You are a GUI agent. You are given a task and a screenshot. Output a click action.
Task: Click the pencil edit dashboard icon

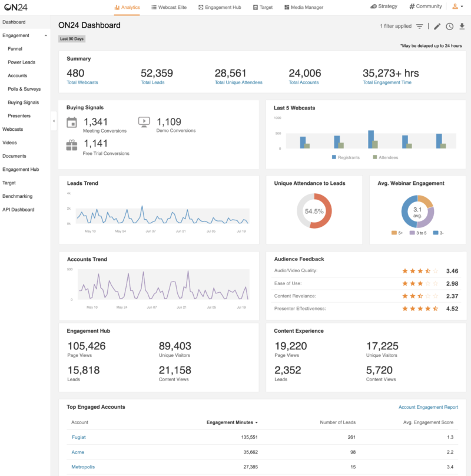click(x=437, y=27)
